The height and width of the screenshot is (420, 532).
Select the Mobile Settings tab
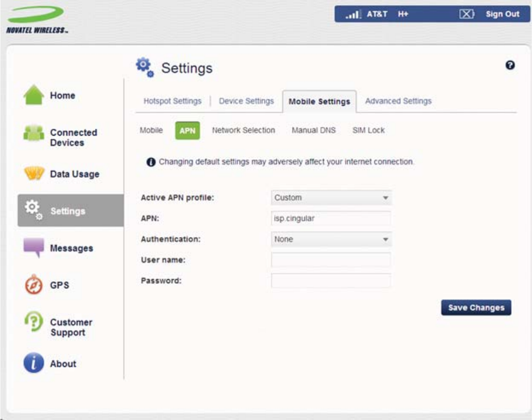click(x=319, y=102)
